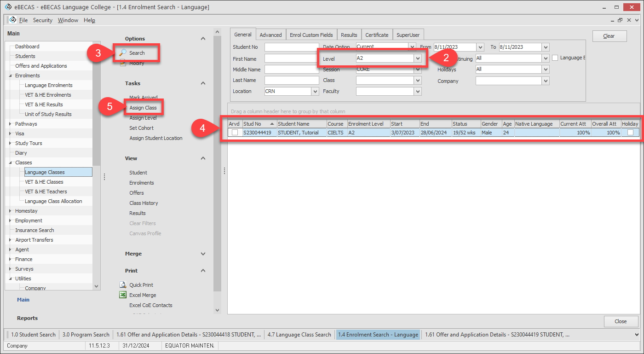Screen dimensions: 644x354
Task: Enable the Language checkbox next to Continuing
Action: (555, 58)
